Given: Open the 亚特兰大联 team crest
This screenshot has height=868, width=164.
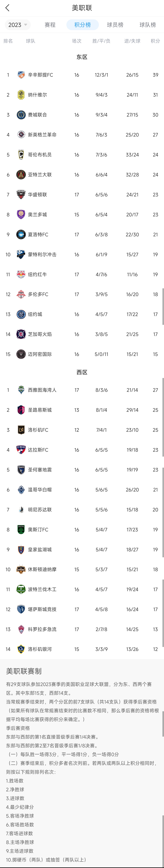Looking at the screenshot, I should (21, 175).
